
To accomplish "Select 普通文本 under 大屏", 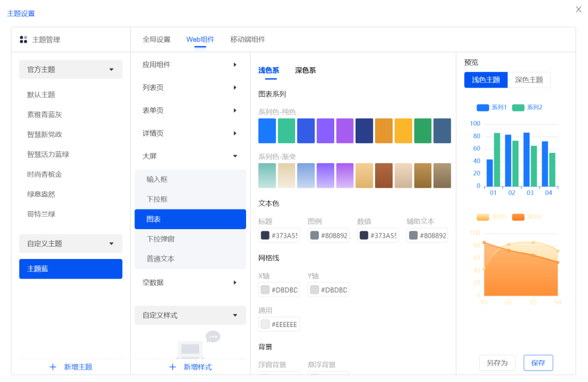I will [190, 258].
